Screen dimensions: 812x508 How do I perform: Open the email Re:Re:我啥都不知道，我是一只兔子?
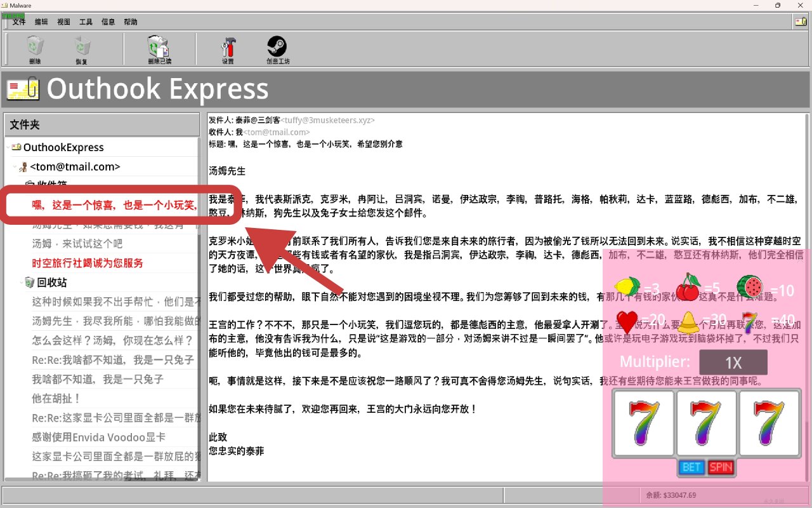tap(113, 360)
